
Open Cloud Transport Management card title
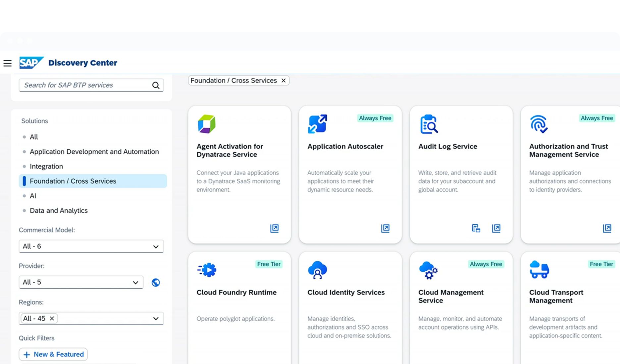tap(556, 296)
